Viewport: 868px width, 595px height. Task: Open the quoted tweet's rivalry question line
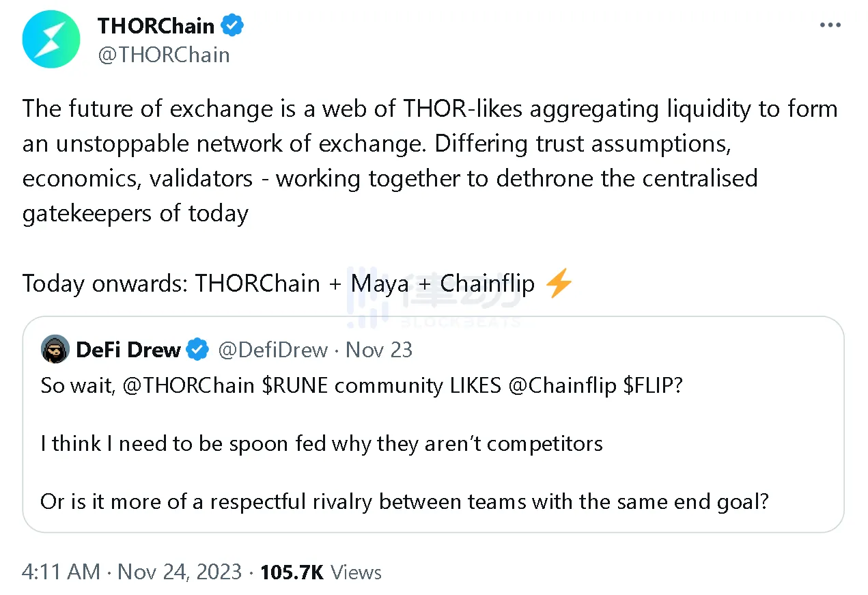(405, 502)
